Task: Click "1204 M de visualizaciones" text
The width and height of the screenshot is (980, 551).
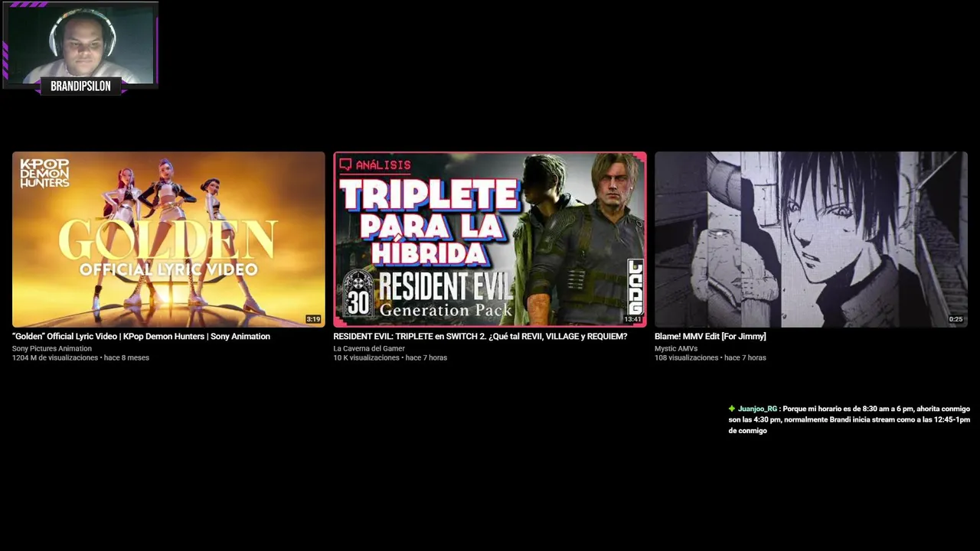Action: click(x=55, y=357)
